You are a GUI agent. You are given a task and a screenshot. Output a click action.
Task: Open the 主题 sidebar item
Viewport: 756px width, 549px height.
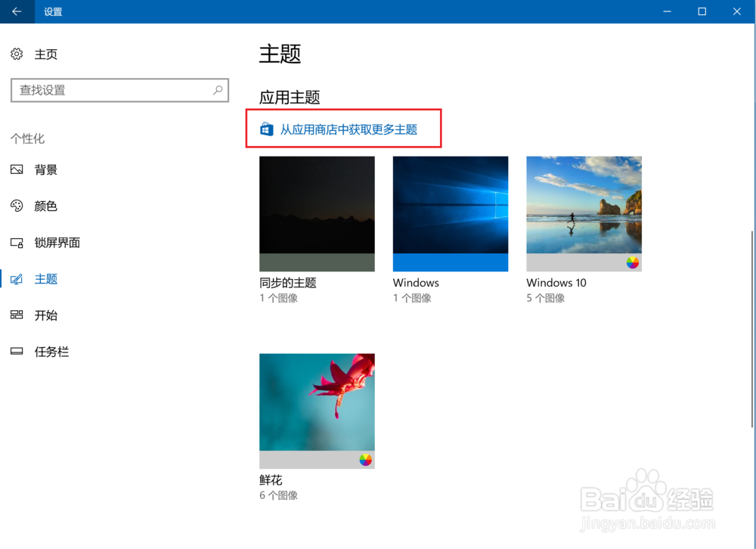46,279
